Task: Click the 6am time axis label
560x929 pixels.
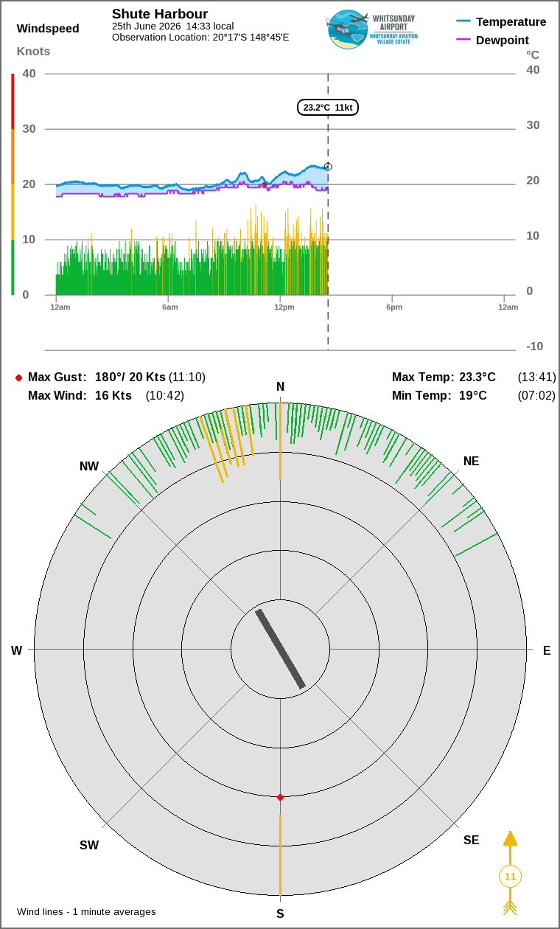Action: click(170, 307)
